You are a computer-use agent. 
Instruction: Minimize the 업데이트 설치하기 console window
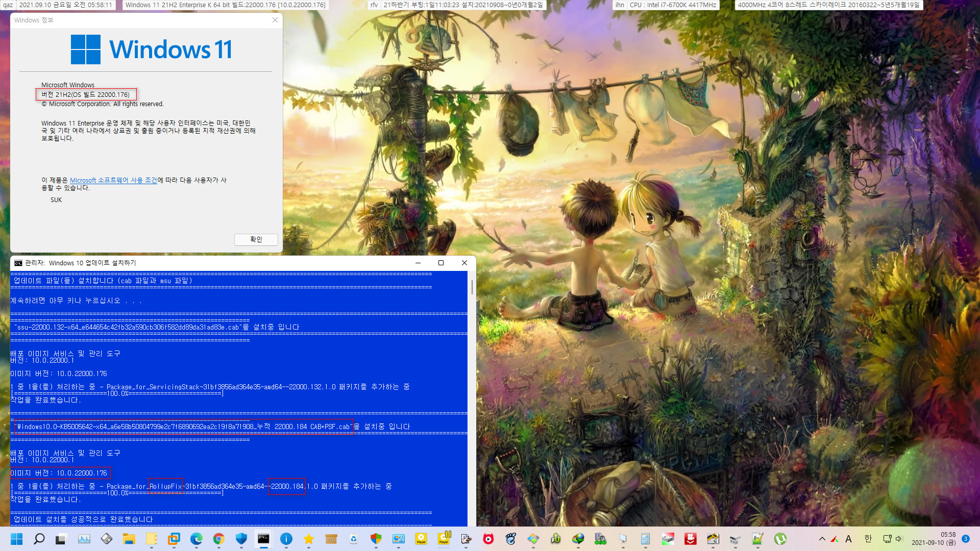tap(418, 263)
